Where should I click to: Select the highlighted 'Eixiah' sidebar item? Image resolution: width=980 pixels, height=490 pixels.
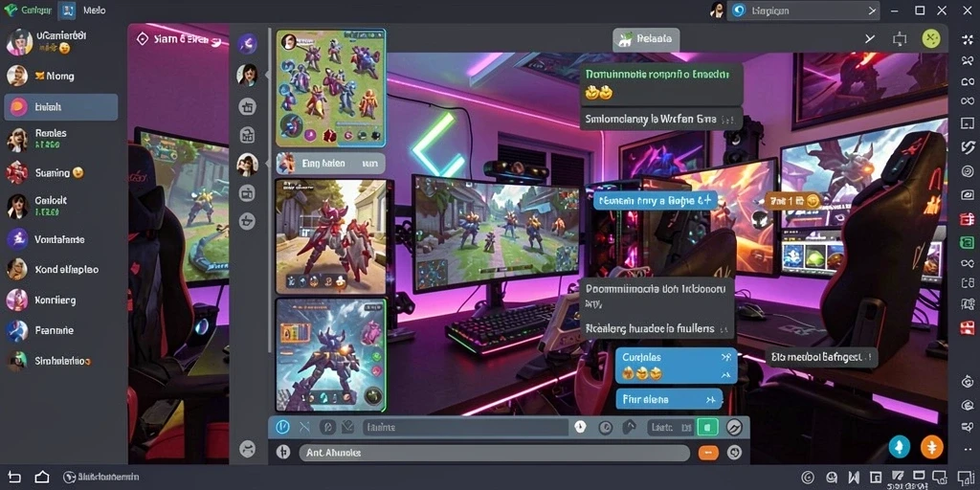[x=60, y=107]
